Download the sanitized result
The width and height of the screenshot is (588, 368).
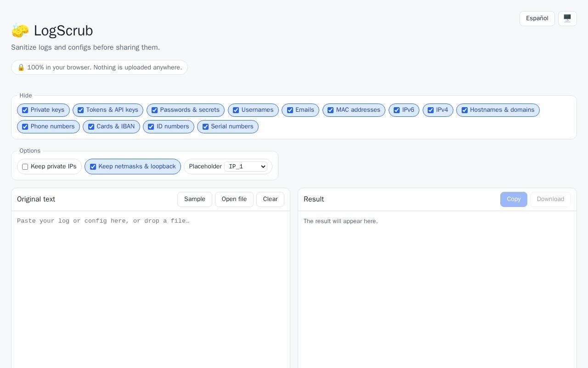click(550, 199)
